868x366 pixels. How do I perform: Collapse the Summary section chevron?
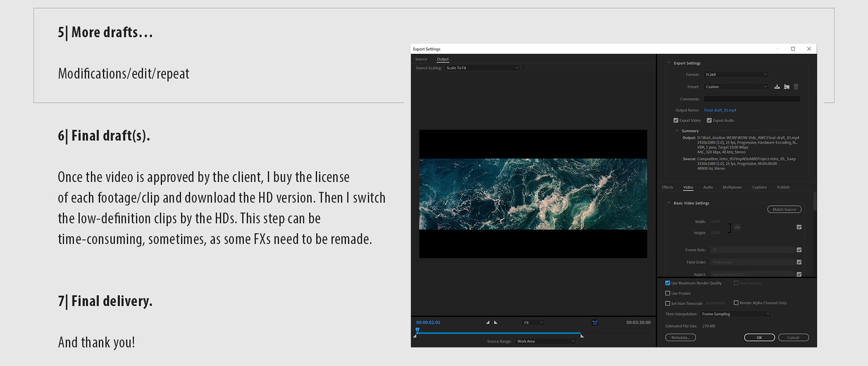[x=677, y=131]
